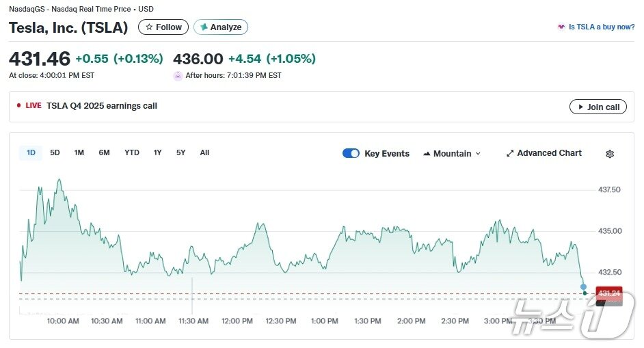Show the 1M chart range
The image size is (644, 348).
[x=79, y=153]
